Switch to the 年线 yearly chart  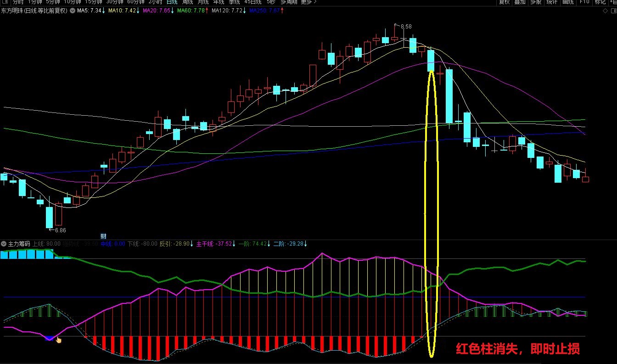click(219, 2)
